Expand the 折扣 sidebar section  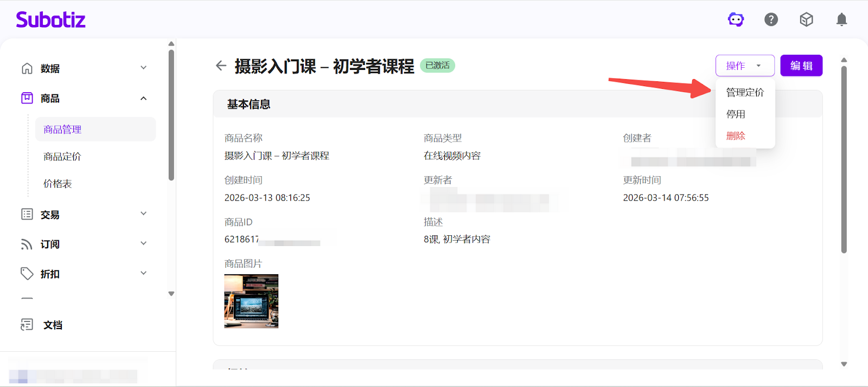[x=143, y=273]
